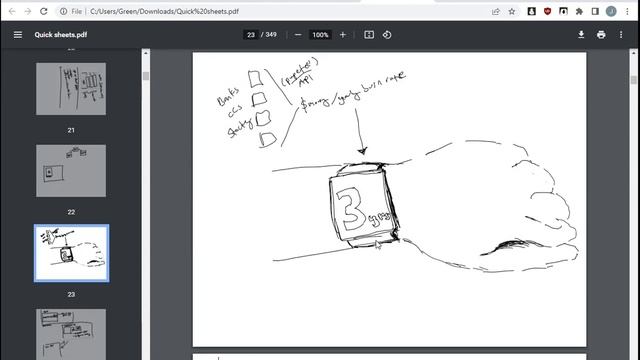Toggle the browser side panel icon
This screenshot has height=360, width=640.
[x=595, y=11]
